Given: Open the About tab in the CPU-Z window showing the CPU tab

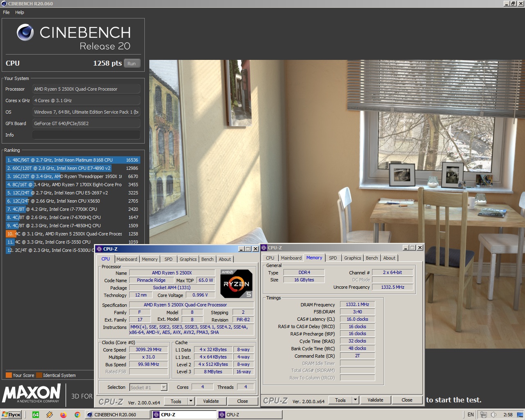Looking at the screenshot, I should pos(225,259).
